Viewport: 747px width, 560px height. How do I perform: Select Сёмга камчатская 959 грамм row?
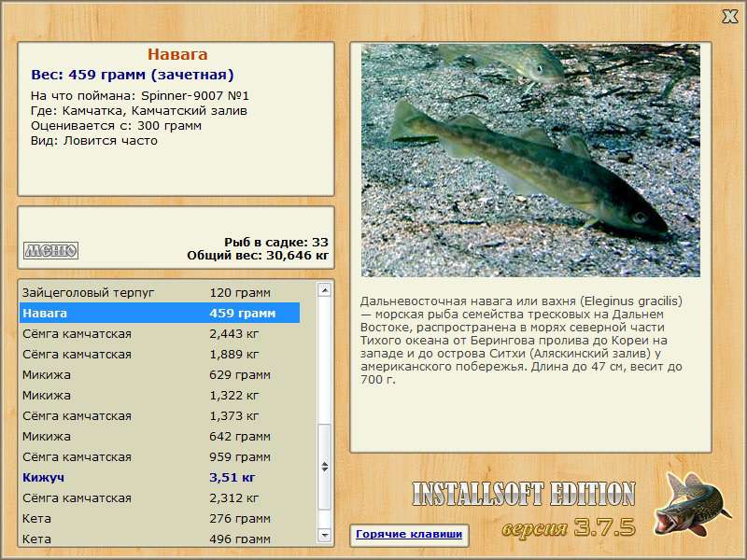click(x=161, y=456)
